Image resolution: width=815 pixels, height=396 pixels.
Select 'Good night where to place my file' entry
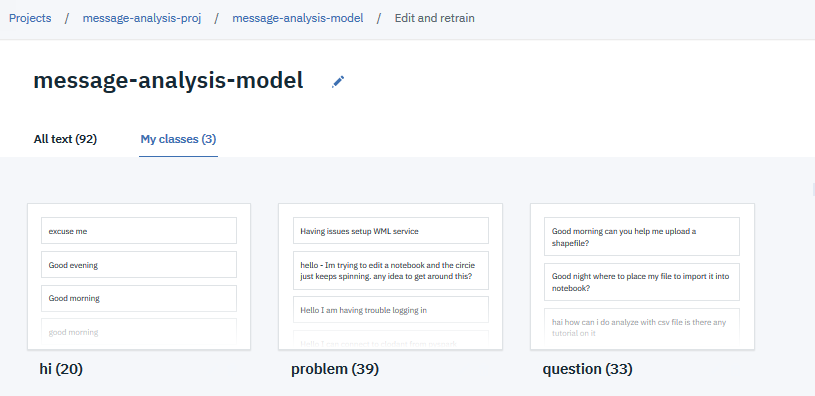click(x=642, y=282)
